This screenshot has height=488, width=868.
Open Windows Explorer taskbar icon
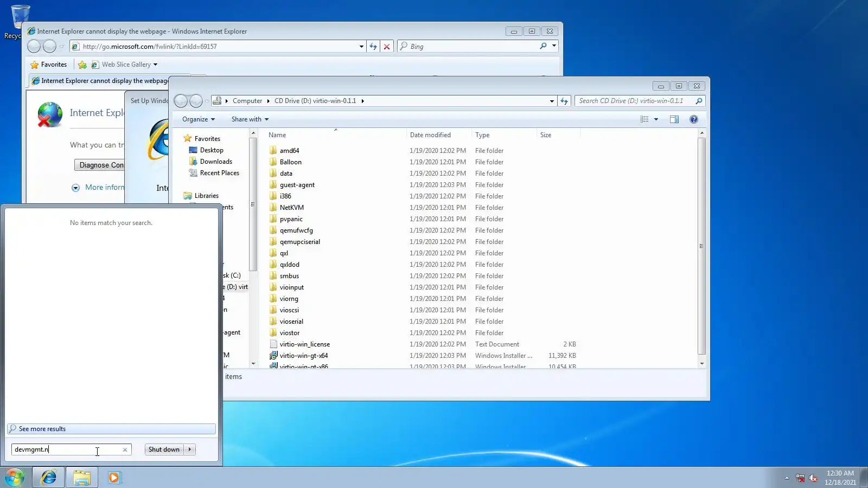coord(82,477)
